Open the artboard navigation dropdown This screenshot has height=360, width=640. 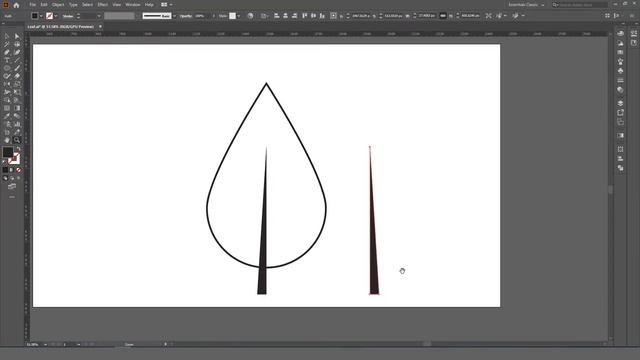pos(78,344)
